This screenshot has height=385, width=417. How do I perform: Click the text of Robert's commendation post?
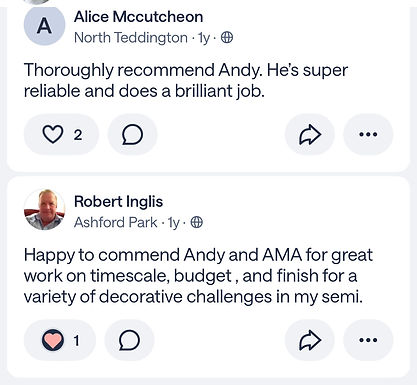(198, 276)
